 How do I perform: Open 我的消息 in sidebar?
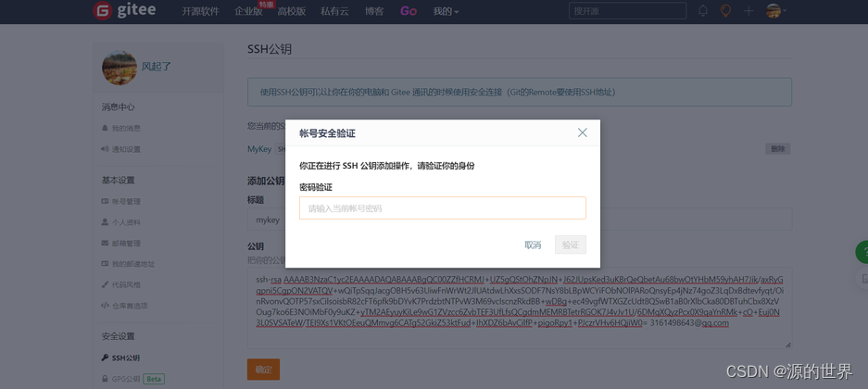[126, 129]
